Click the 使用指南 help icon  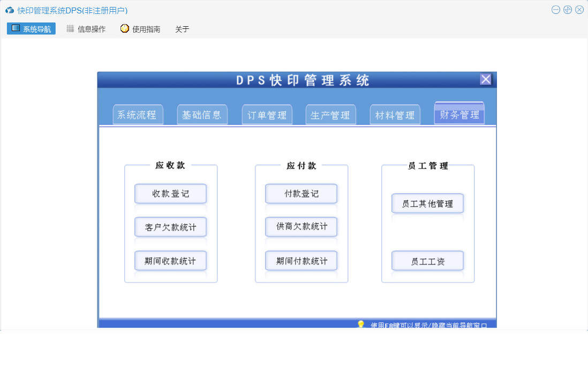click(x=124, y=28)
